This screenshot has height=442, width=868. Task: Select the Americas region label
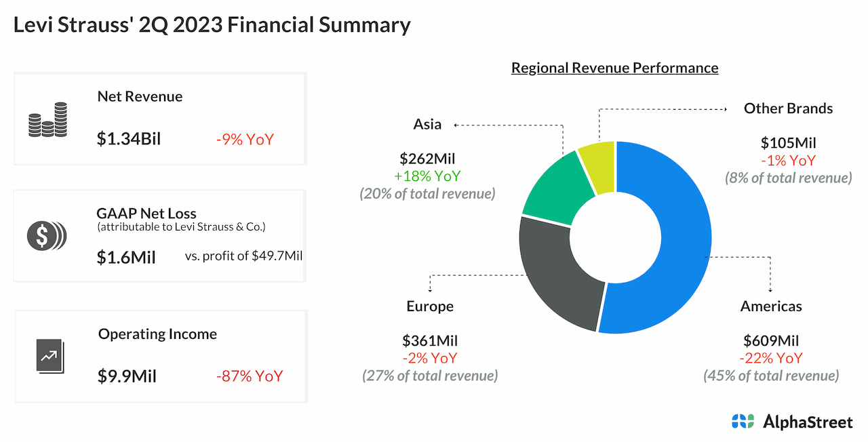coord(771,306)
